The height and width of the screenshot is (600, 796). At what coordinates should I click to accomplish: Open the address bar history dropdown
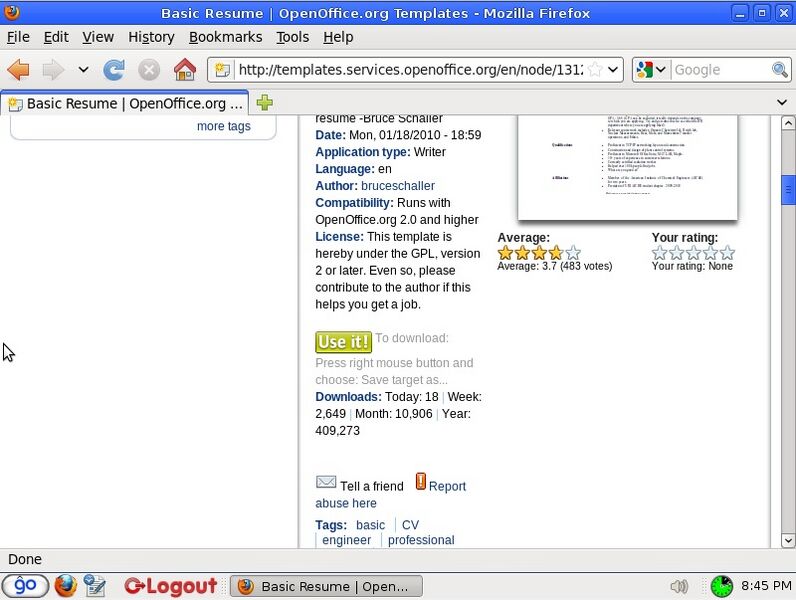coord(613,70)
